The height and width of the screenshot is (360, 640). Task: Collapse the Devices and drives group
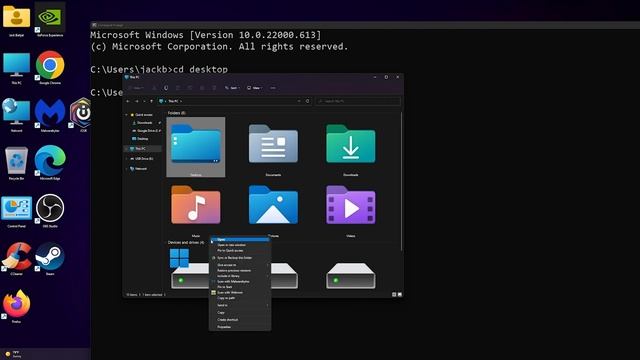coord(166,242)
